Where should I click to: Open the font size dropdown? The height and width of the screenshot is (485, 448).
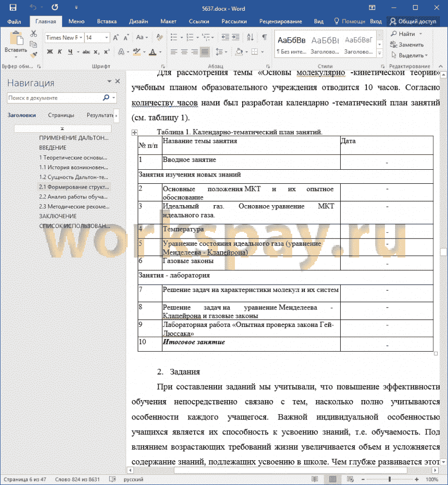click(x=106, y=37)
